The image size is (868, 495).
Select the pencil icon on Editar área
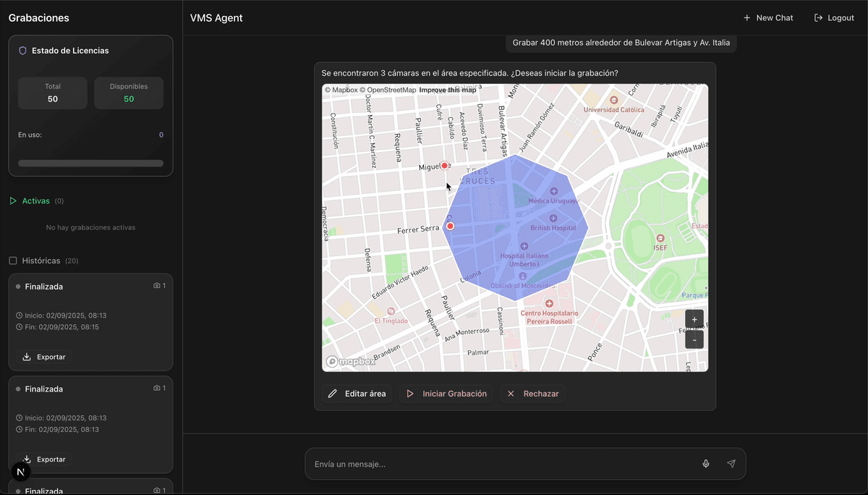333,393
